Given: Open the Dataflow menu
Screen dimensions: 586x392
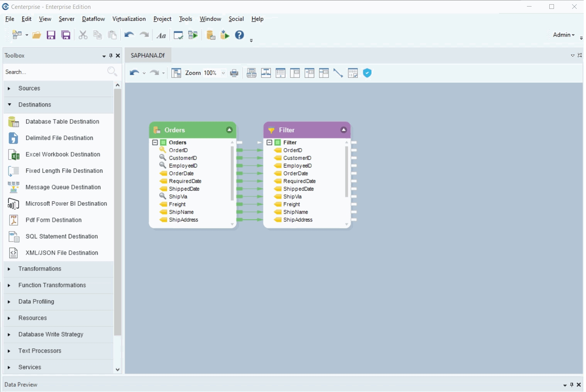Looking at the screenshot, I should [x=93, y=19].
